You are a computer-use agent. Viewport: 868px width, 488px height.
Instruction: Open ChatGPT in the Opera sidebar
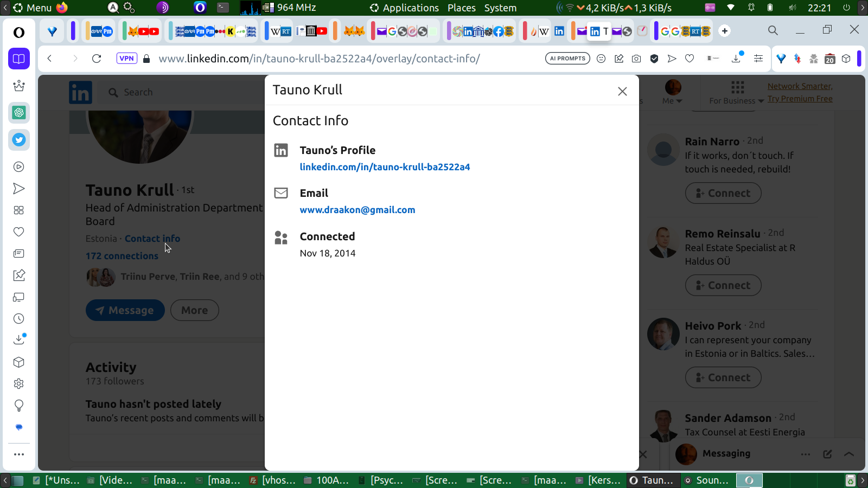click(19, 113)
